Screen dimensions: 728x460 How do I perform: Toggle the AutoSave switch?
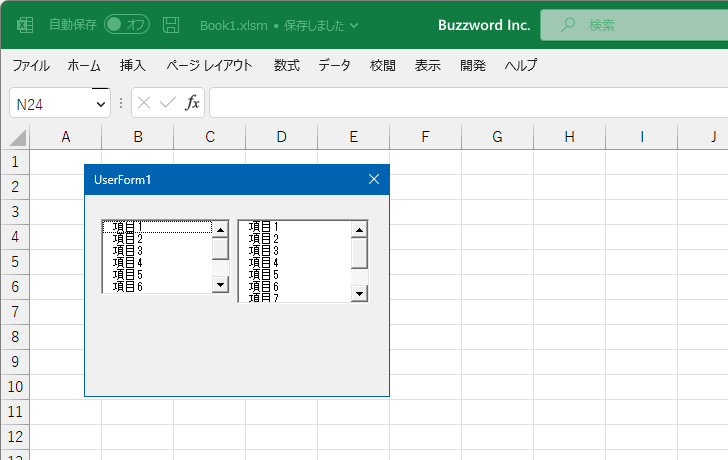tap(127, 25)
